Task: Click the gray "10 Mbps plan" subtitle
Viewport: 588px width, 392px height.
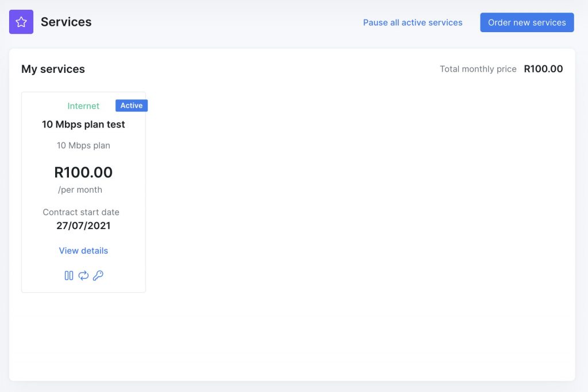Action: (x=83, y=145)
